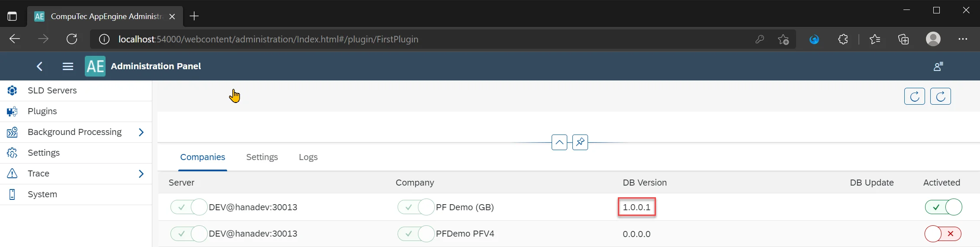Image resolution: width=980 pixels, height=247 pixels.
Task: Click the first refresh button at top right
Action: pyautogui.click(x=914, y=96)
